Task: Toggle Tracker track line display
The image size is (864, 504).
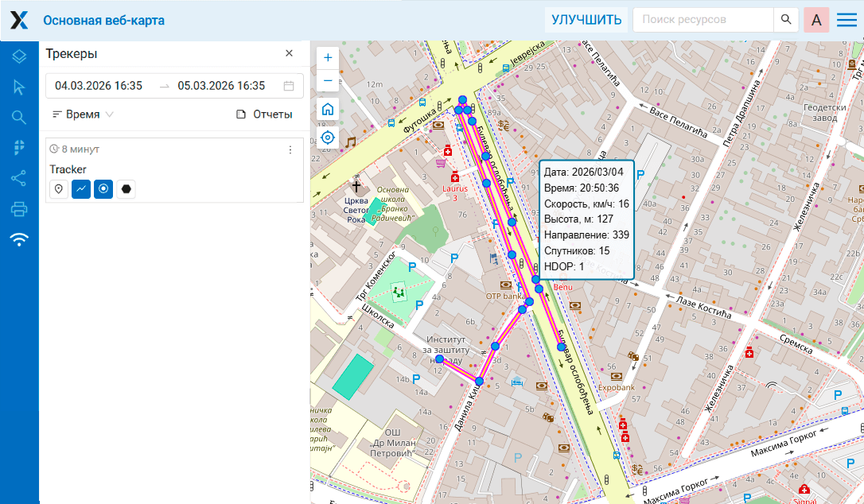Action: (80, 189)
